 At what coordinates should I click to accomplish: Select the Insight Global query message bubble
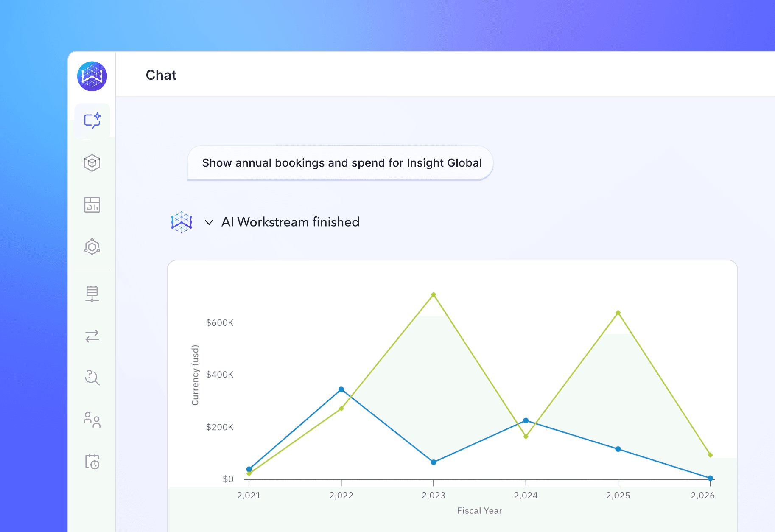point(340,163)
